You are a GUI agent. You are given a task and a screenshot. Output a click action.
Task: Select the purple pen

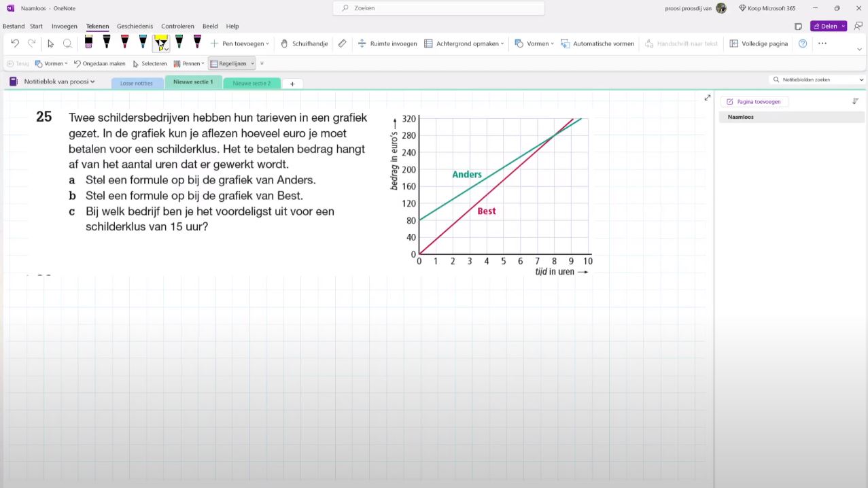pos(197,42)
